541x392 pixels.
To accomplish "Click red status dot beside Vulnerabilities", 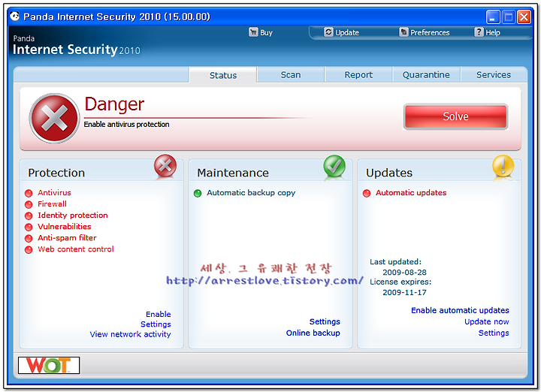I will [x=29, y=228].
